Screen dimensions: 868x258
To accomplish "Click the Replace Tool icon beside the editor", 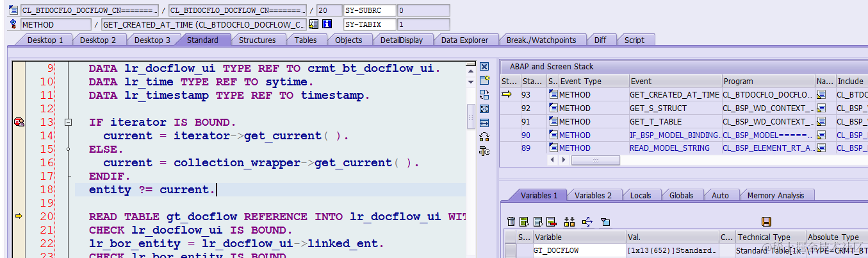I will point(484,94).
